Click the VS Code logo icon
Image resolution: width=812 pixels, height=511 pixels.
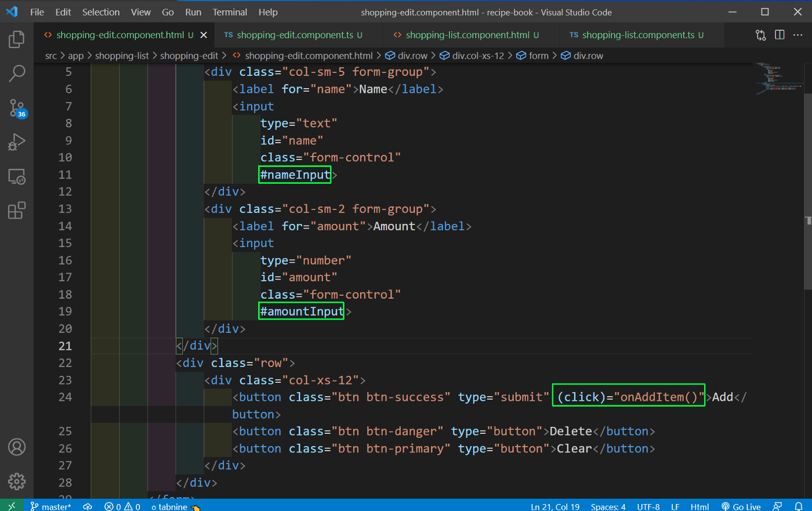point(12,12)
